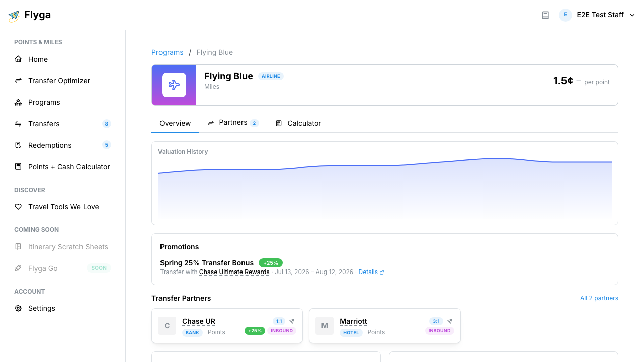Click INBOUND badge on Marriott card
Viewport: 644px width, 362px height.
point(440,331)
